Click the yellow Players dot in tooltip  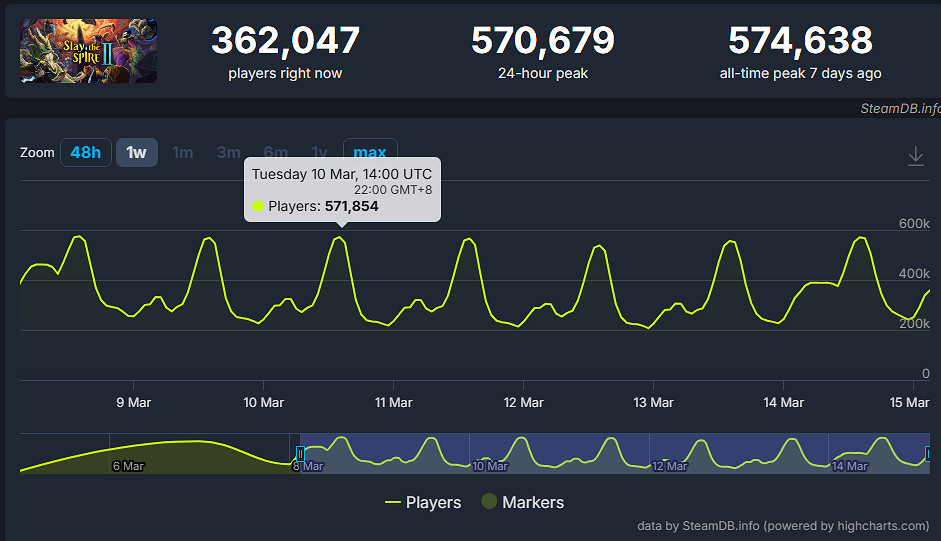[x=258, y=206]
